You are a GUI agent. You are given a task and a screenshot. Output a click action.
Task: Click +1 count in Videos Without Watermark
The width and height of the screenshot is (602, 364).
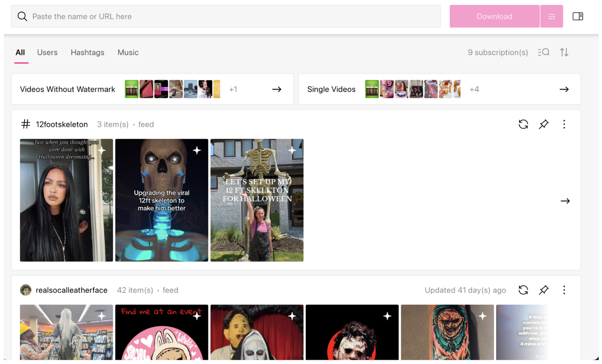[x=233, y=89]
